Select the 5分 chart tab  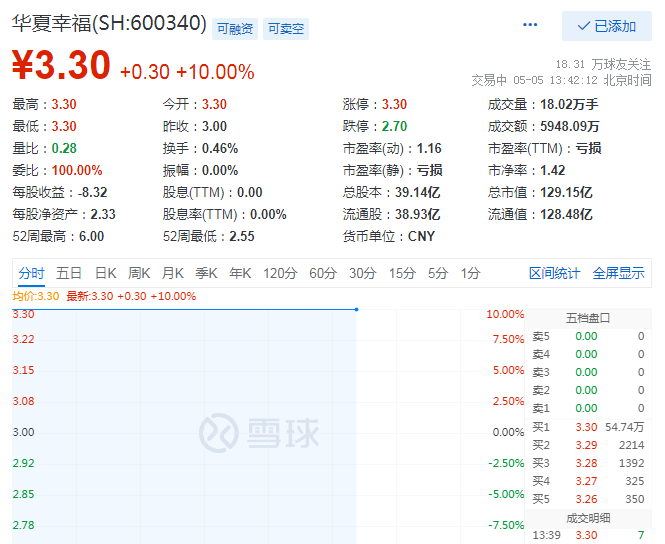click(438, 273)
